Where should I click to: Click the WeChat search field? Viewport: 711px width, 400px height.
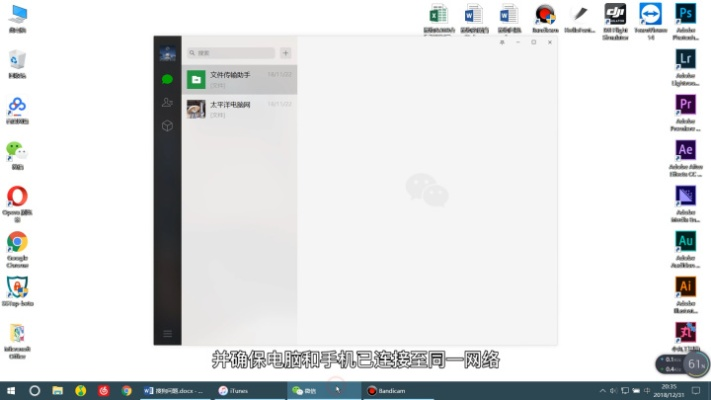coord(231,53)
